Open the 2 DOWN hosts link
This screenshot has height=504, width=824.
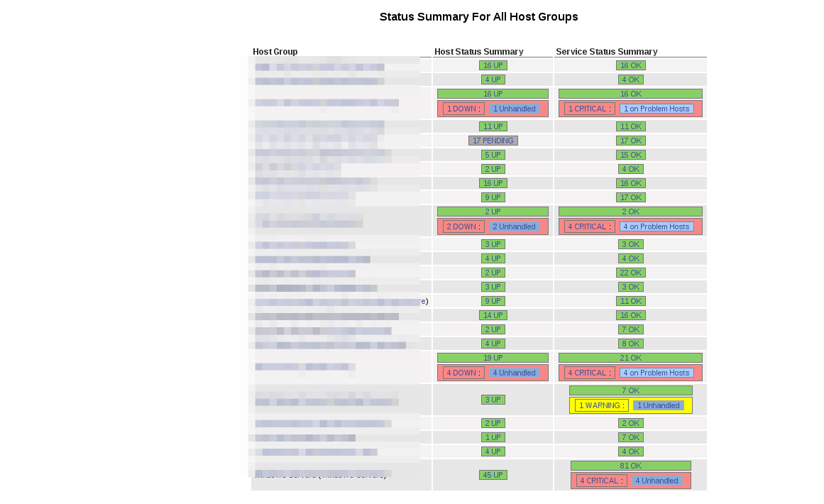461,226
